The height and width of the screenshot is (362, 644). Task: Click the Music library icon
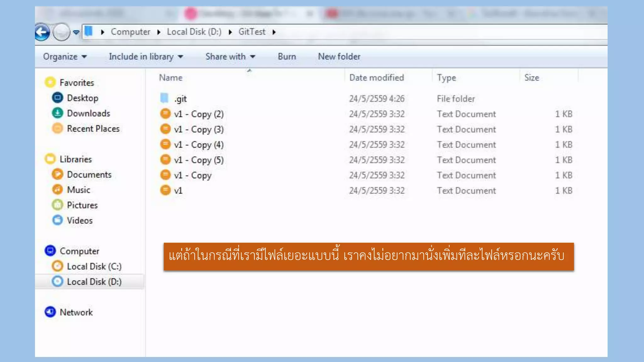click(x=57, y=189)
